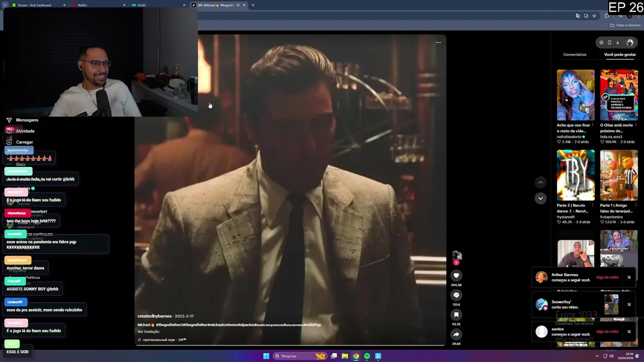Open the nathaliavalente author name
Viewport: 644px width, 362px height.
(x=569, y=137)
